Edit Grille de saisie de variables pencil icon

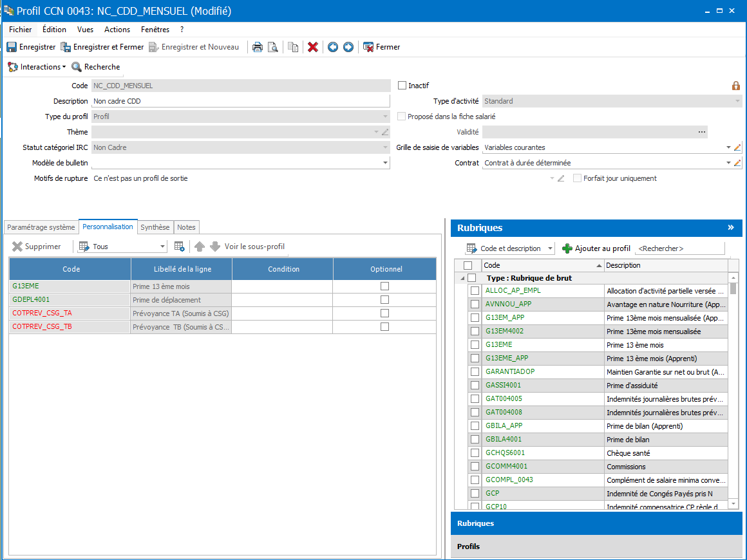pos(737,147)
